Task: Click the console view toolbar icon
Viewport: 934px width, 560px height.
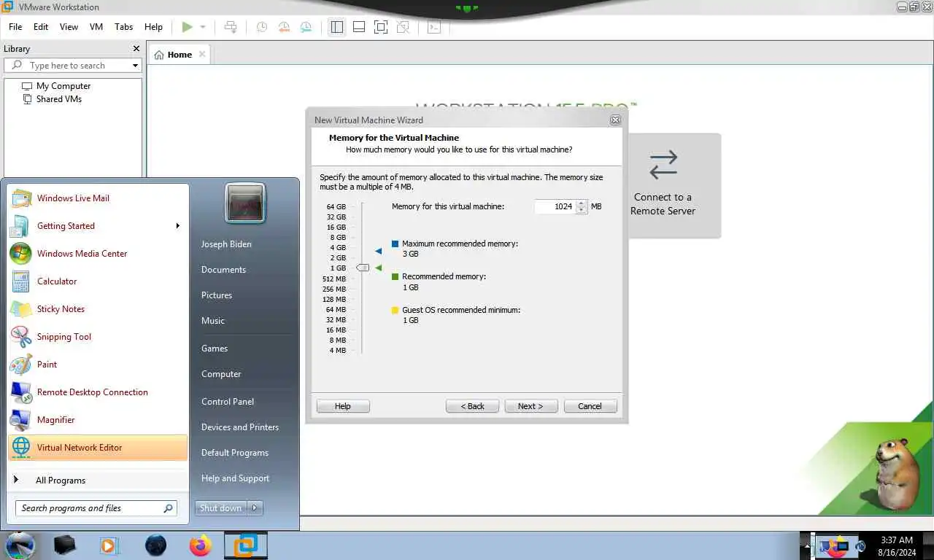Action: click(434, 27)
